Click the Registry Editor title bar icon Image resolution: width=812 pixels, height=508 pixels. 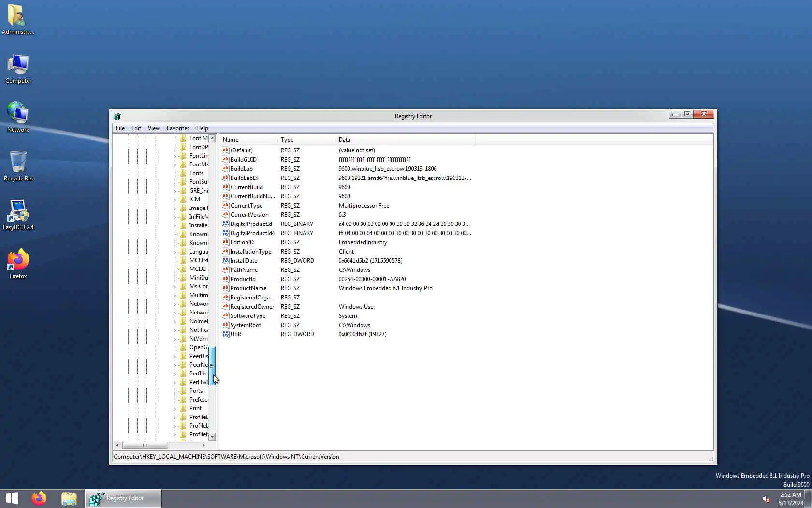pos(117,116)
